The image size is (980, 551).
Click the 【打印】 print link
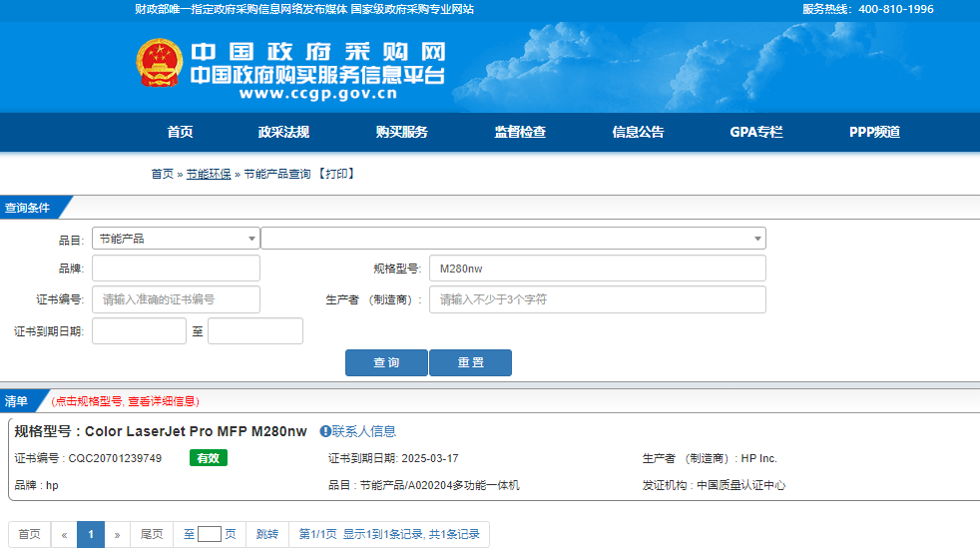[x=337, y=174]
